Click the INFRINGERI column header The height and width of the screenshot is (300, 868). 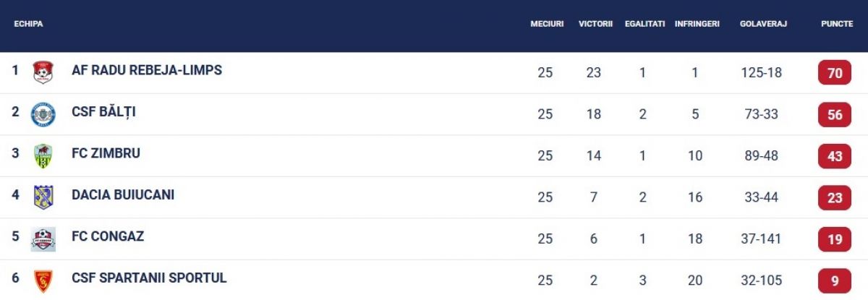(x=697, y=24)
